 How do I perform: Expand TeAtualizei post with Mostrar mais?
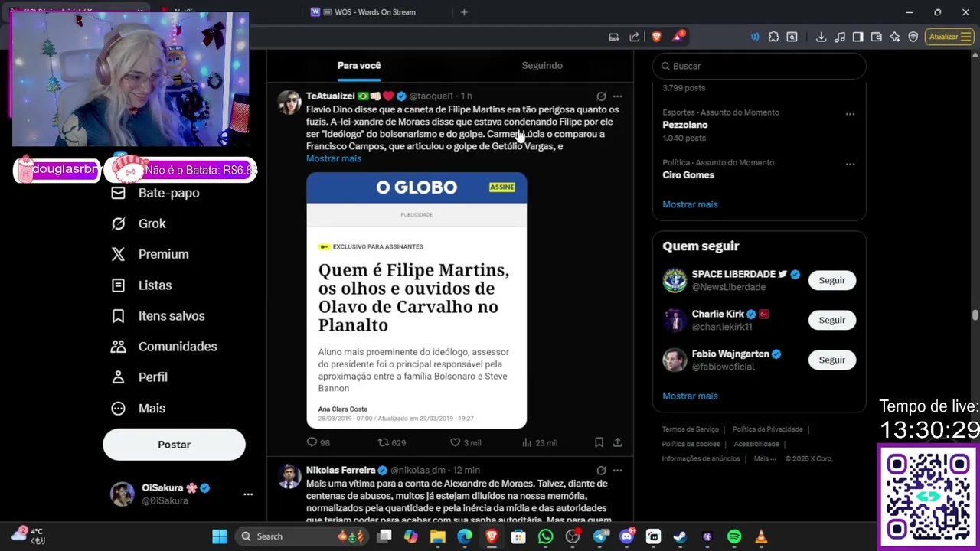[x=334, y=158]
